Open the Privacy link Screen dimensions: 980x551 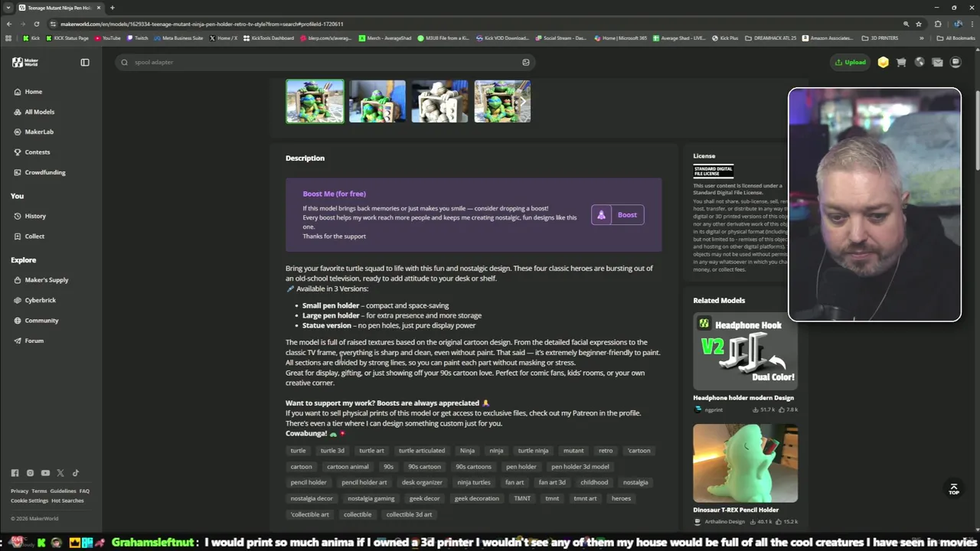click(19, 491)
